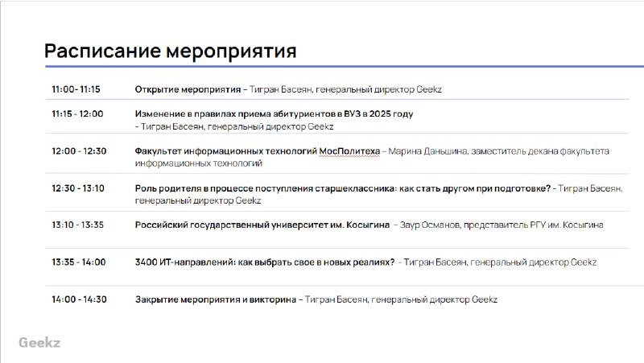Select the time slot '13:10 - 13:35'

point(77,225)
